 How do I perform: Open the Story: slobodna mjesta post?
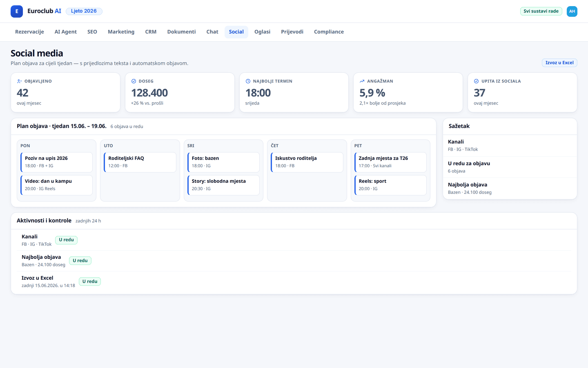223,185
